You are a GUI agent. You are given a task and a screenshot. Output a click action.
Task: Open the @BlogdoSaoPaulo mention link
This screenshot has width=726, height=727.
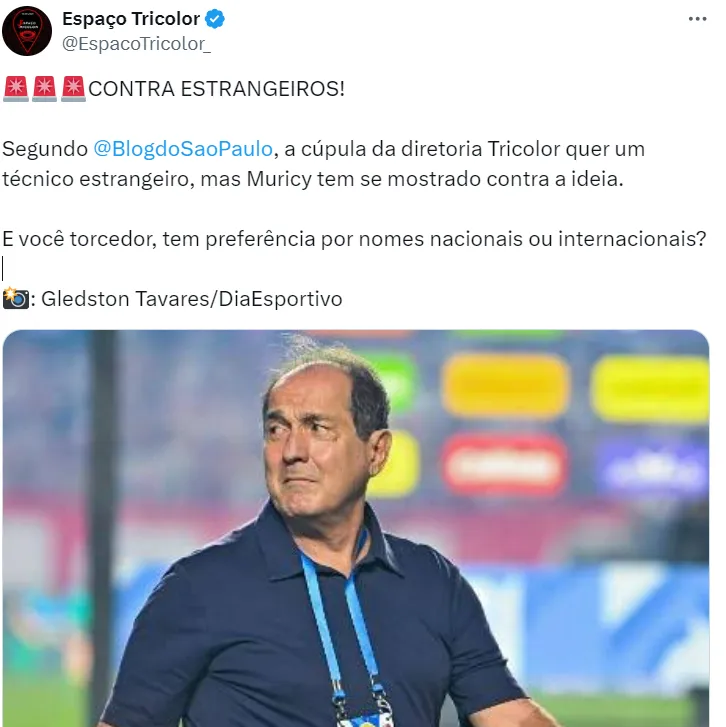[x=183, y=149]
